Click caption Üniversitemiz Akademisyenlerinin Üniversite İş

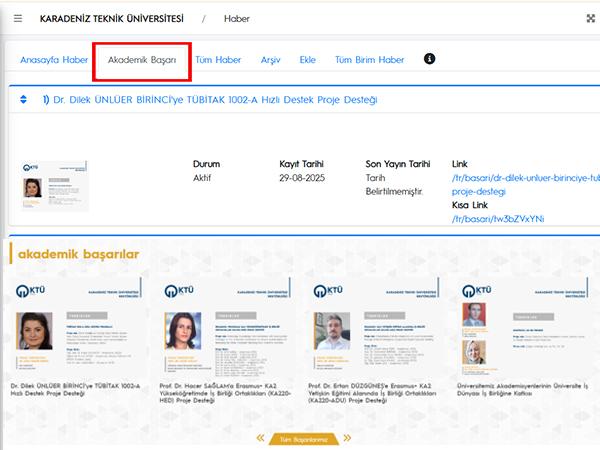523,390
